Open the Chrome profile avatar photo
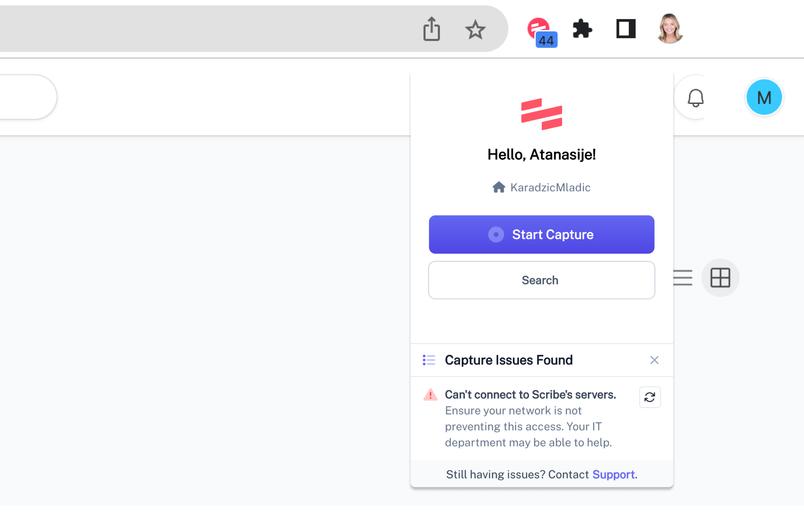Image resolution: width=804 pixels, height=532 pixels. (670, 28)
